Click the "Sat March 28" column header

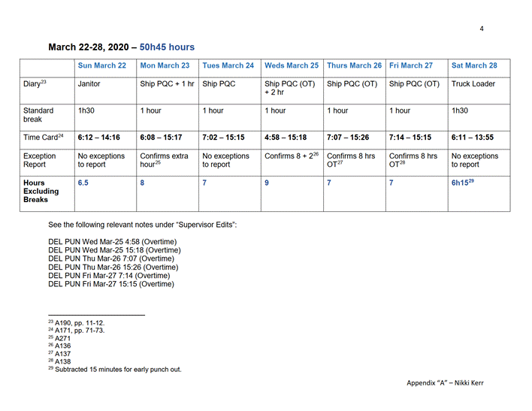click(x=473, y=65)
